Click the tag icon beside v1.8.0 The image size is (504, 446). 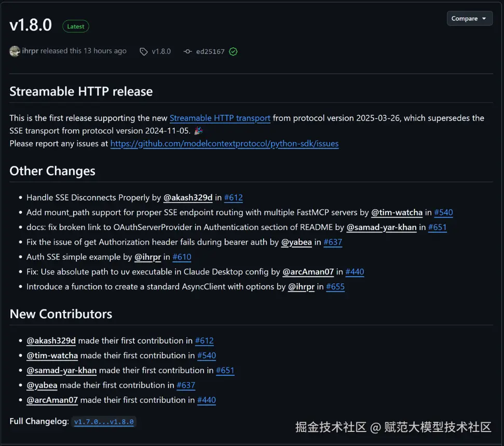144,51
